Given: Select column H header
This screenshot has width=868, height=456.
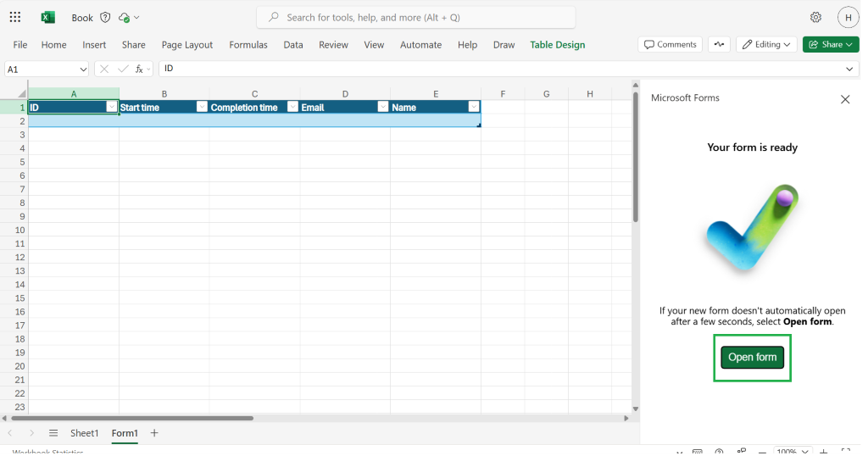Looking at the screenshot, I should point(590,93).
